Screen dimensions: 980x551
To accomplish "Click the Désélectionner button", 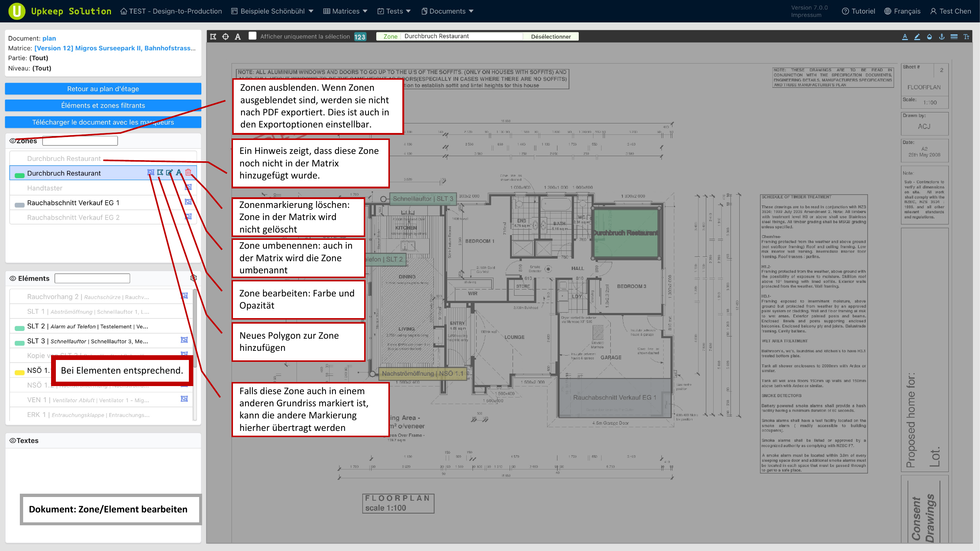I will [x=550, y=36].
